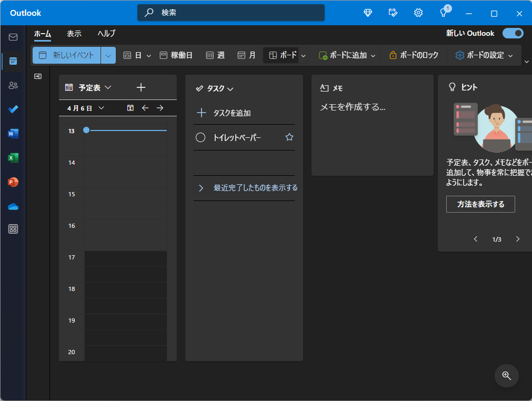Open Microsoft To Do from the sidebar
The width and height of the screenshot is (532, 401).
(x=13, y=109)
